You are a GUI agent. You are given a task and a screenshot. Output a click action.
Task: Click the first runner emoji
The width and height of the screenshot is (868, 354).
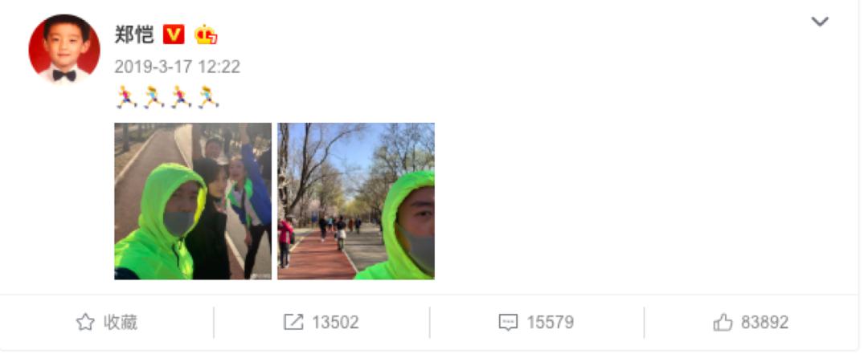click(126, 97)
